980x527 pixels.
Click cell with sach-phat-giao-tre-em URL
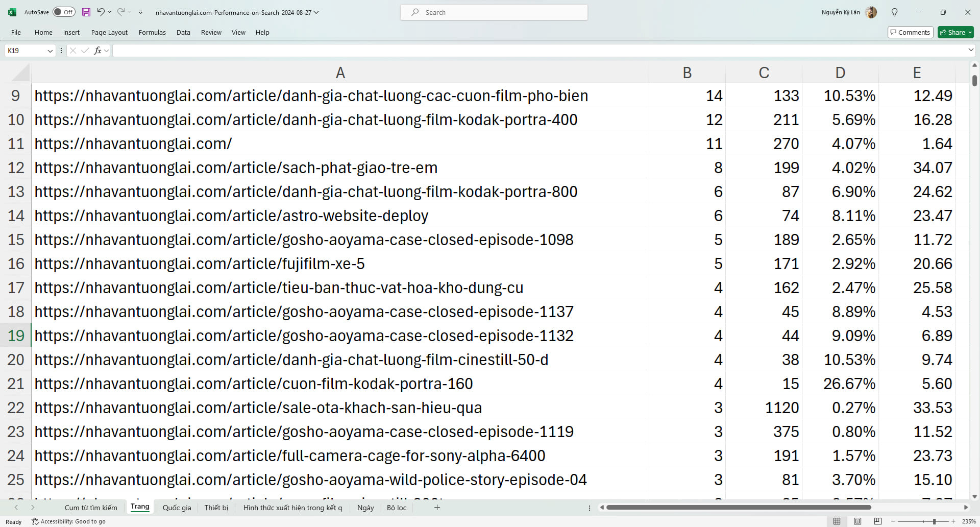(340, 167)
